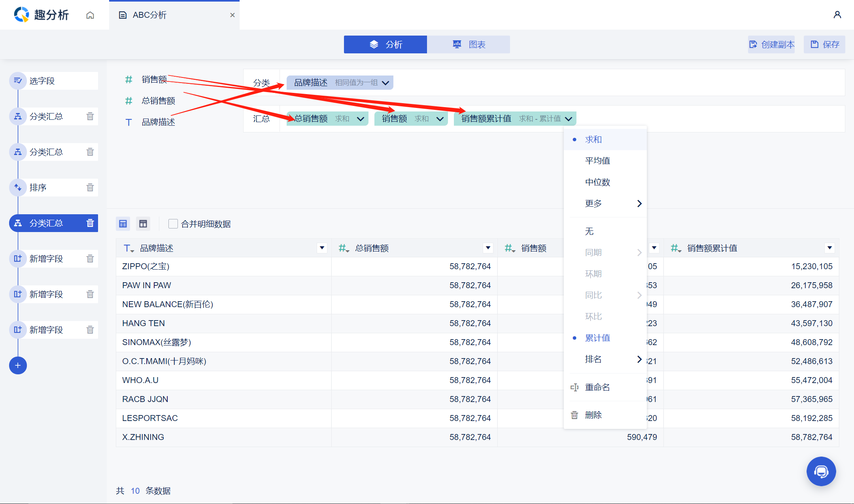Toggle the 合并明细数据 checkbox
This screenshot has height=504, width=854.
(173, 224)
